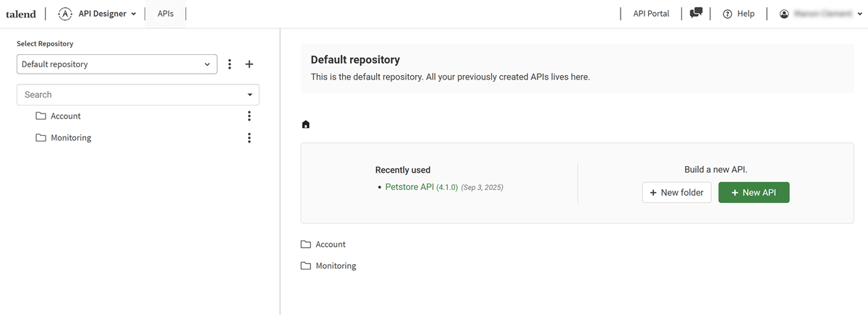The width and height of the screenshot is (868, 315).
Task: Open repository options three-dot menu
Action: click(x=230, y=64)
